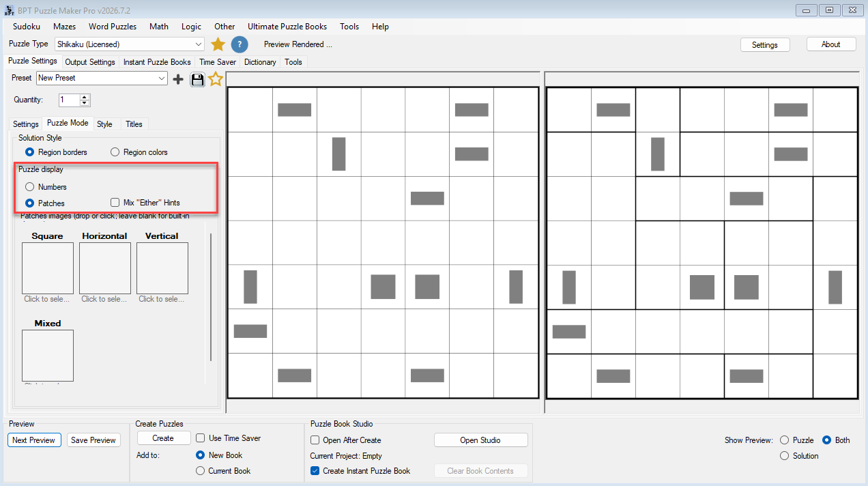Click the Next Preview button
868x486 pixels.
pos(34,440)
